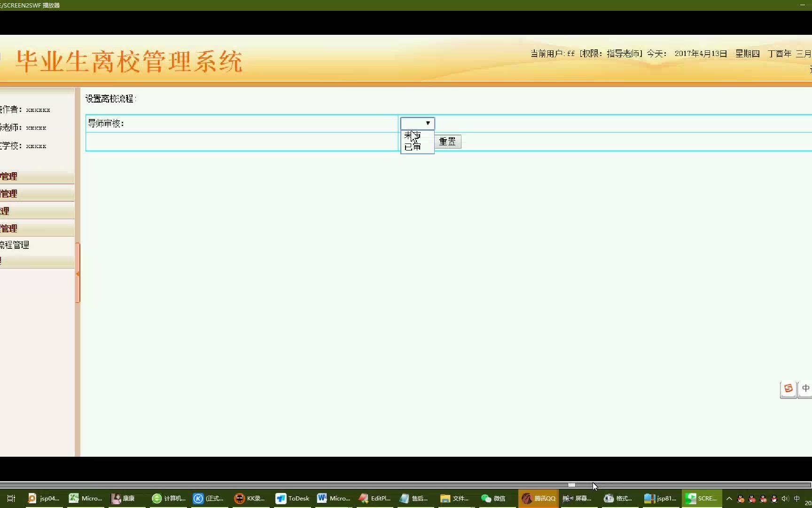The height and width of the screenshot is (508, 812).
Task: Open the 导师审核 status dropdown
Action: (x=417, y=123)
